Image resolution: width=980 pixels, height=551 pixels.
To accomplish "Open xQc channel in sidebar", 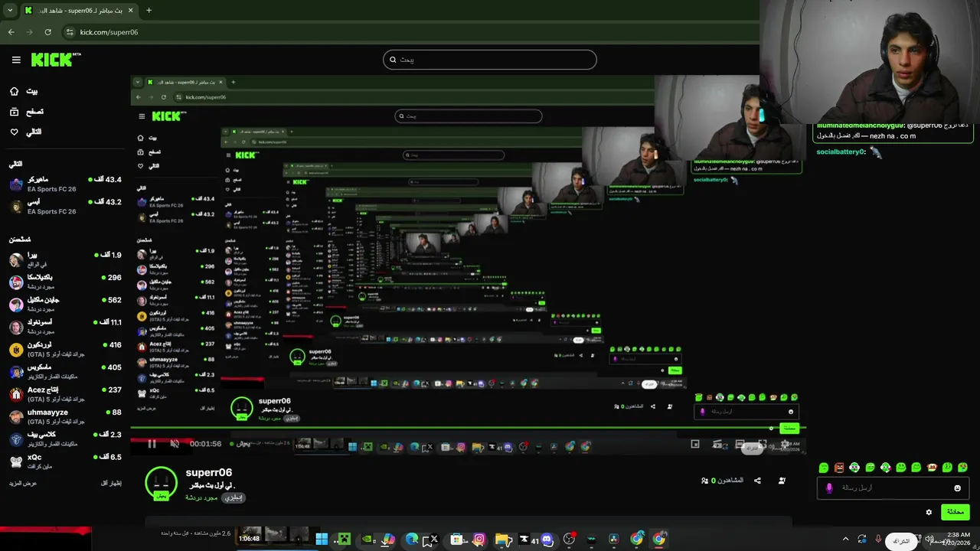I will (x=65, y=461).
